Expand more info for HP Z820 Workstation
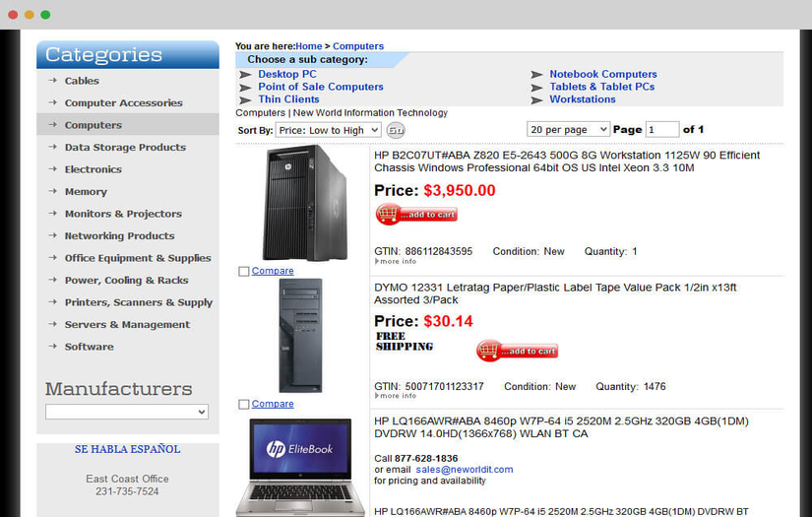Viewport: 812px width, 517px height. pyautogui.click(x=396, y=262)
